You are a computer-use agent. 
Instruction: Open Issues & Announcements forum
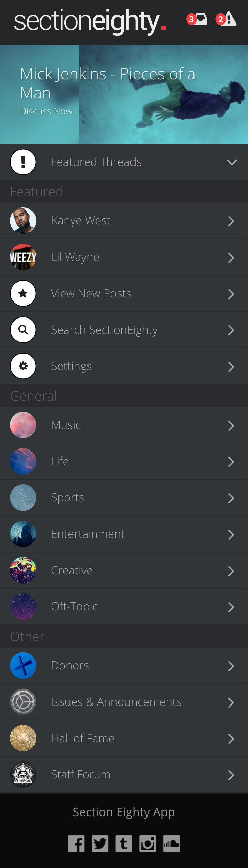124,702
